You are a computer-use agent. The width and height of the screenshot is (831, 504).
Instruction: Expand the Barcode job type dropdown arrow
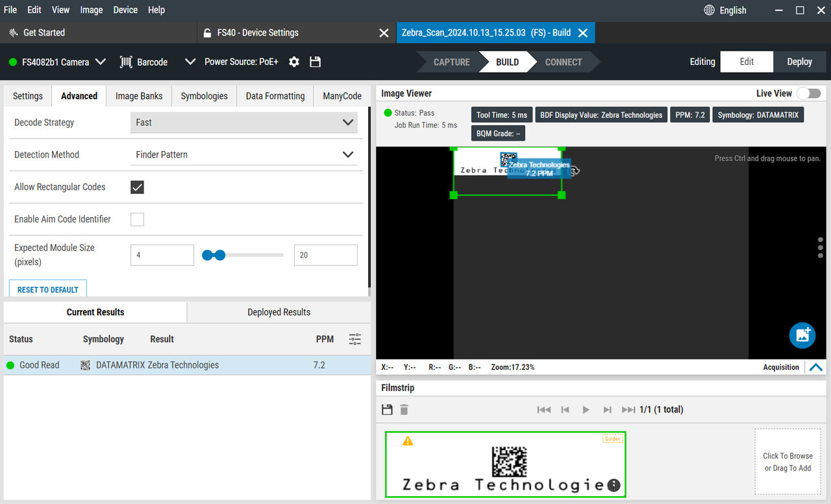coord(190,62)
